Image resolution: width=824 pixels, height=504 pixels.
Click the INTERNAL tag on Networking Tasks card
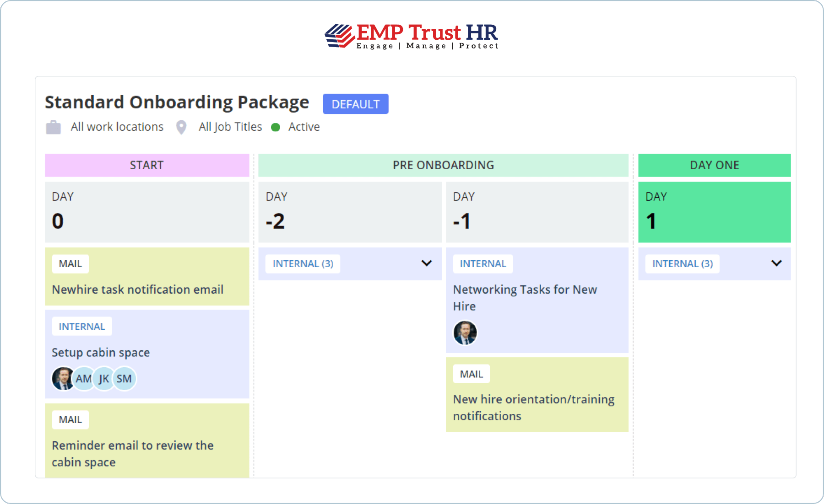click(x=482, y=263)
